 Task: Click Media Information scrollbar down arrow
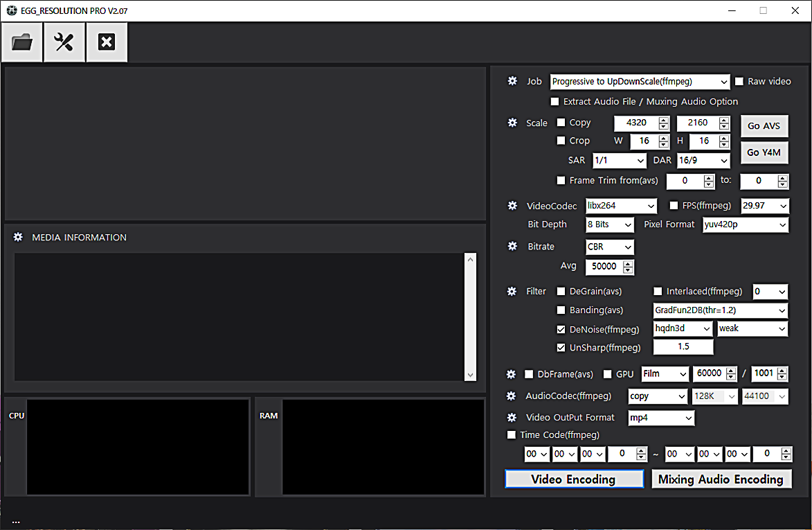click(x=470, y=375)
